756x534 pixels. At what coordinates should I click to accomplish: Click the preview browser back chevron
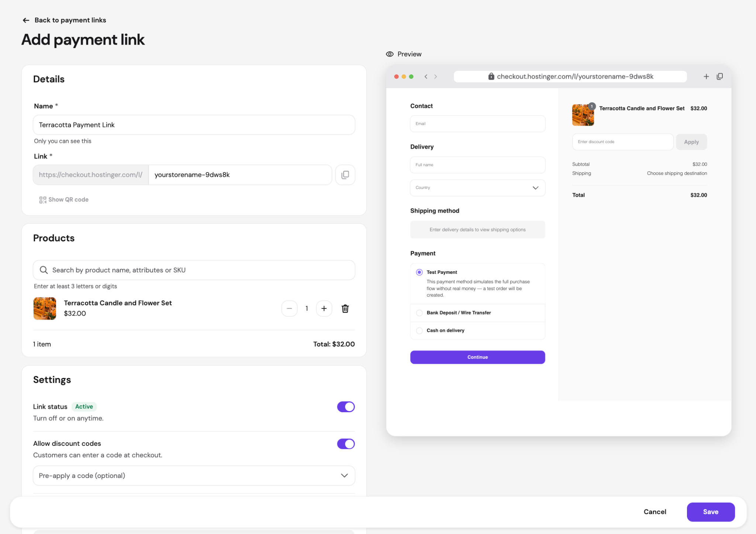[426, 77]
